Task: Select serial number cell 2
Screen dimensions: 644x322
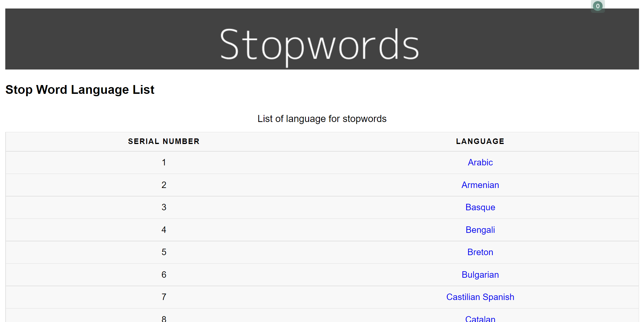Action: (x=164, y=185)
